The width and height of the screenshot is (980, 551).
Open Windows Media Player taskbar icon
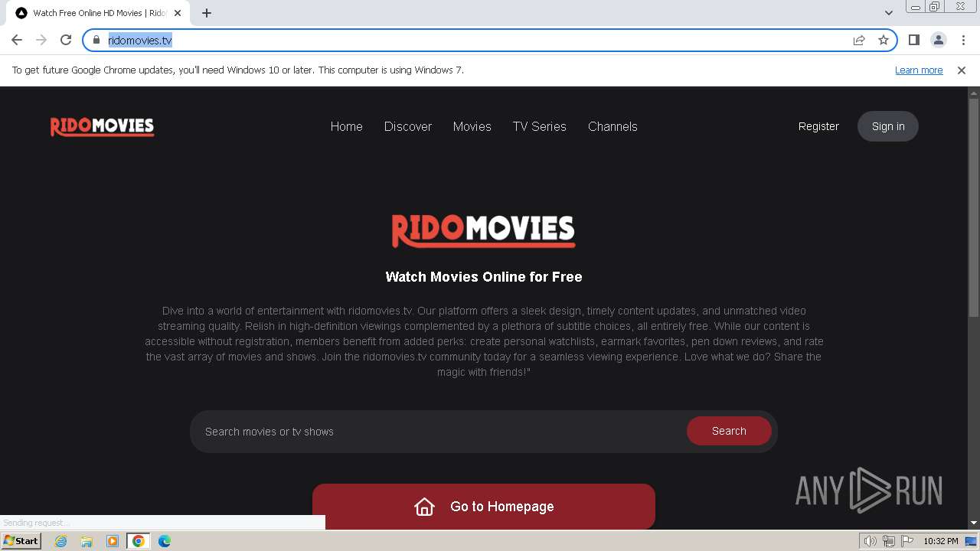[113, 541]
